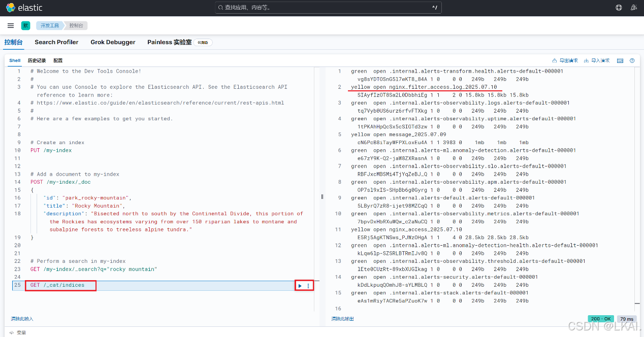
Task: Click the '# Perform a search' comment
Action: click(78, 261)
